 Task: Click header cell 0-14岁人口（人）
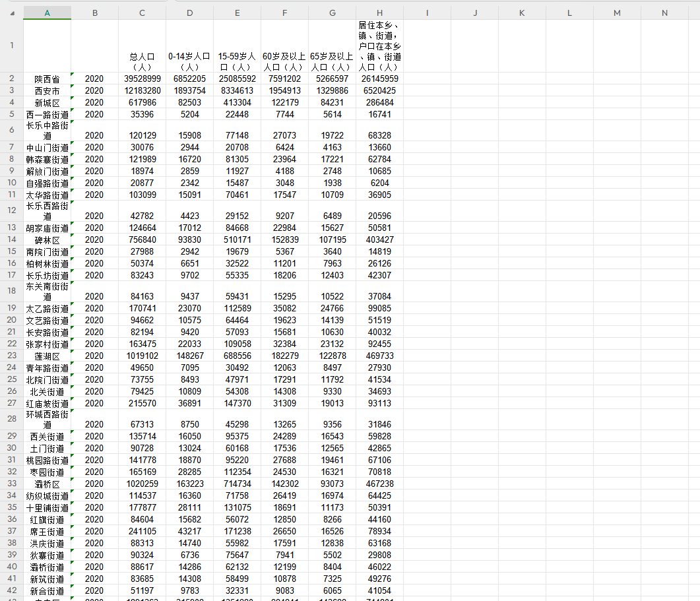coord(190,46)
